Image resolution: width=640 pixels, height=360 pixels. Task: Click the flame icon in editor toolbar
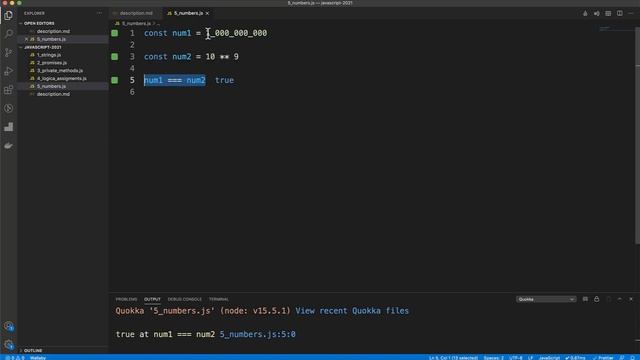[585, 13]
